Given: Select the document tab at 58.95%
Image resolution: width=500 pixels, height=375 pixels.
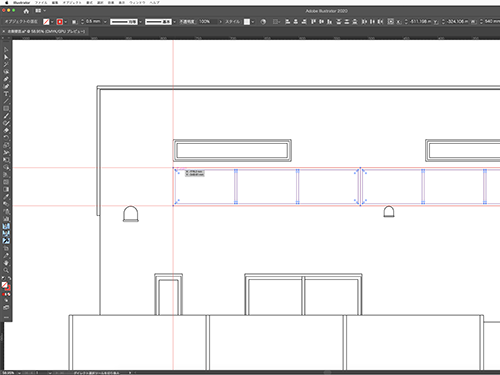Looking at the screenshot, I should [46, 32].
